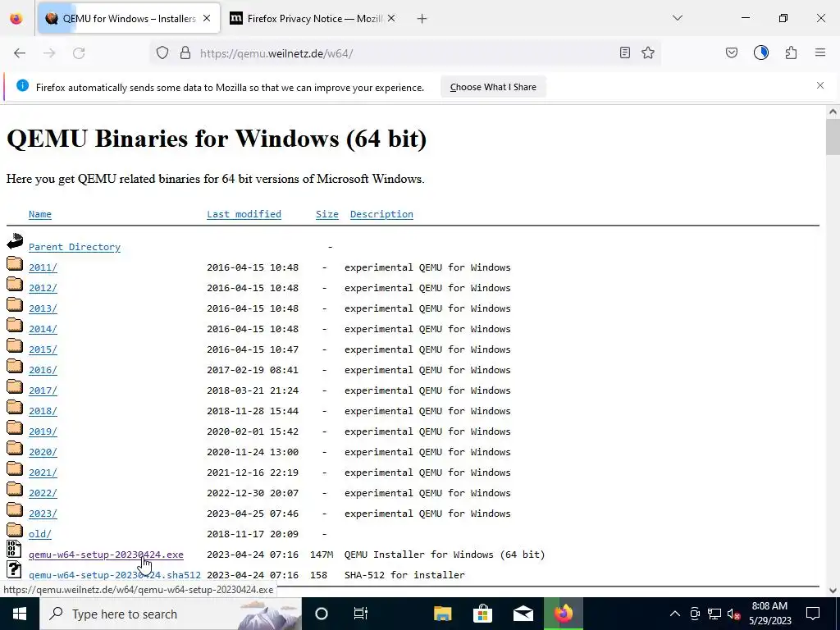Show hidden system tray icons chevron
The width and height of the screenshot is (840, 630).
pyautogui.click(x=675, y=614)
